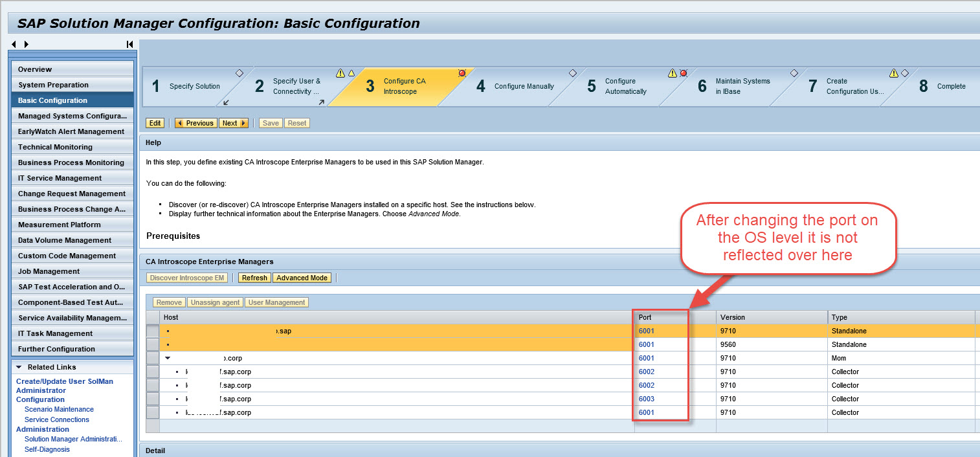This screenshot has width=980, height=457.
Task: Open Job Management navigation item
Action: [x=72, y=271]
